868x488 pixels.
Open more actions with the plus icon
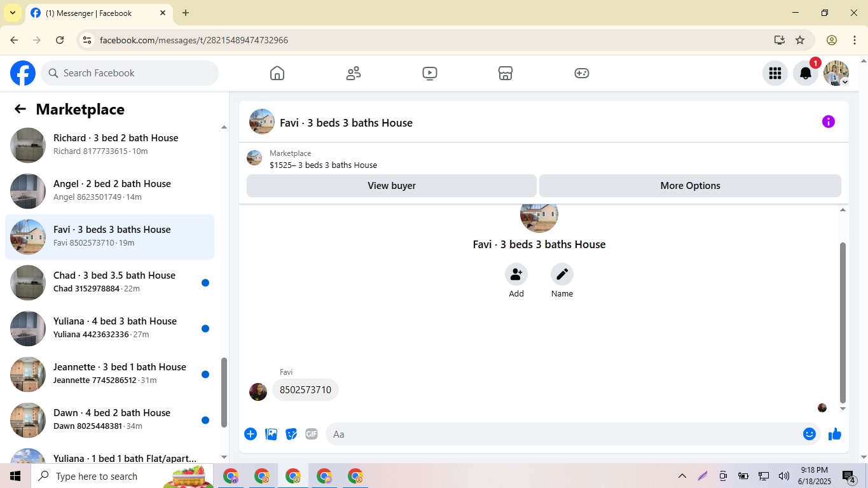coord(251,434)
